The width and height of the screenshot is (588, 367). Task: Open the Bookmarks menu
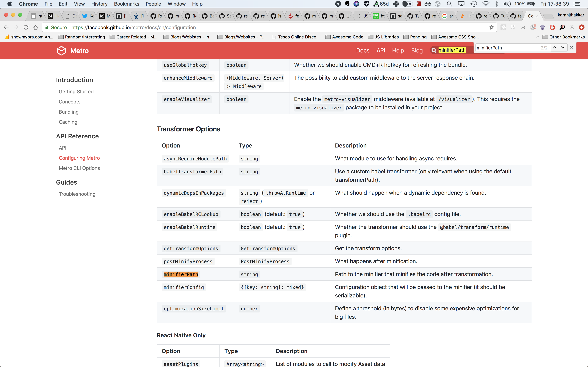pyautogui.click(x=126, y=4)
